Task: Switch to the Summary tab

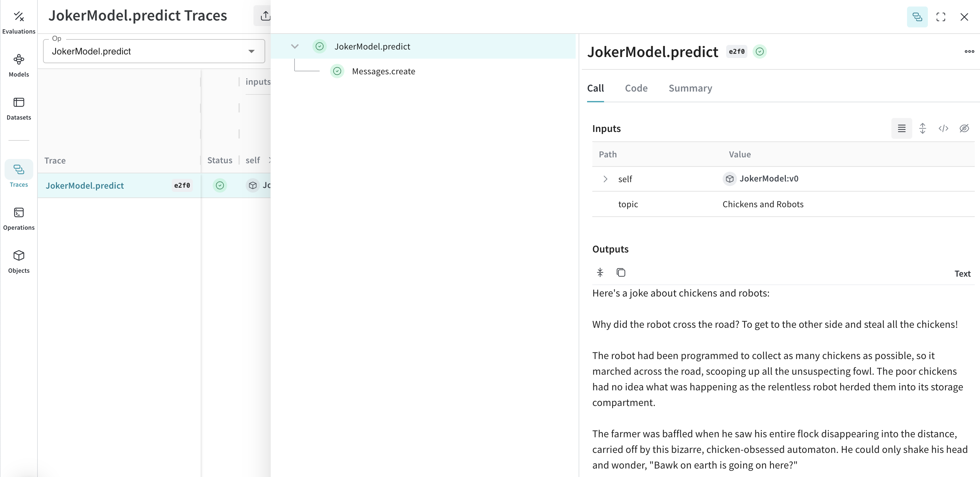Action: (x=690, y=88)
